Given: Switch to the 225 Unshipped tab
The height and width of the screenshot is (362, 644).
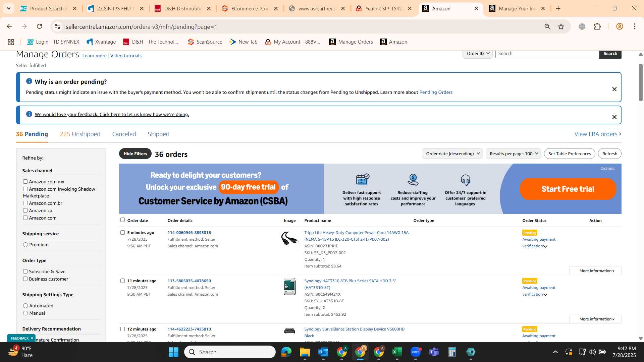Looking at the screenshot, I should [80, 134].
